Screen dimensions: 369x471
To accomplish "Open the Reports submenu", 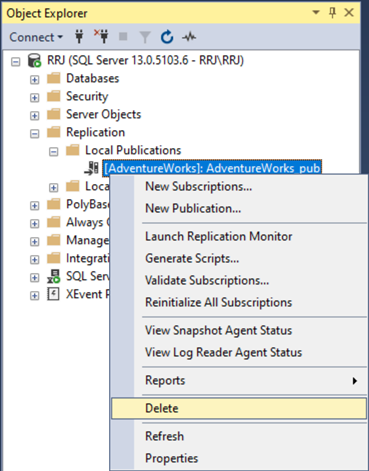I will click(239, 380).
